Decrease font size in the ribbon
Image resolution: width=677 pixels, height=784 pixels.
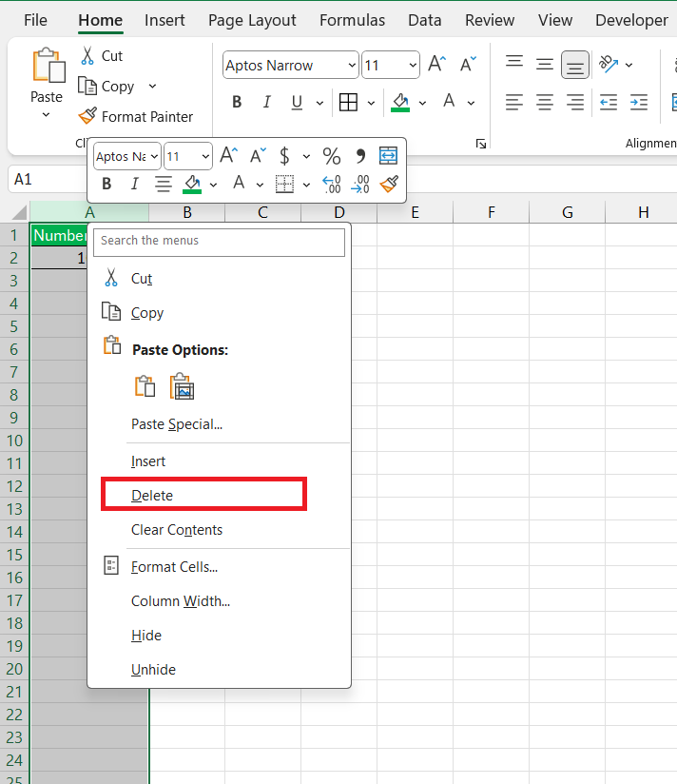(x=468, y=65)
